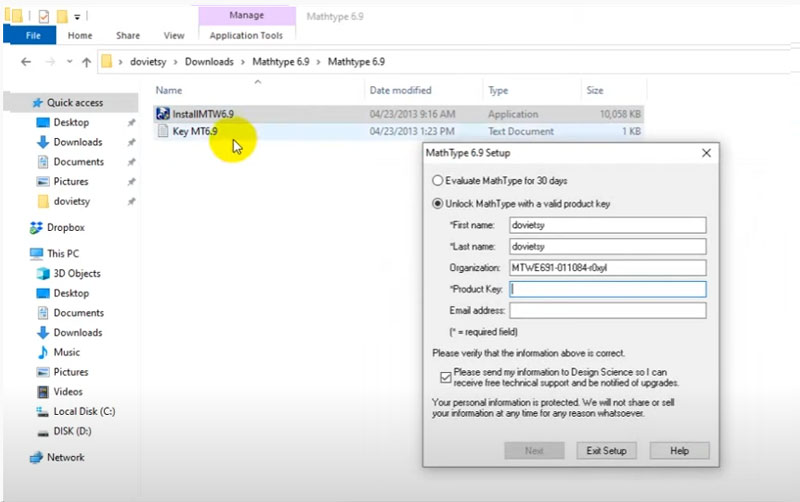Open DISK (D:) drive
800x502 pixels.
pos(72,431)
